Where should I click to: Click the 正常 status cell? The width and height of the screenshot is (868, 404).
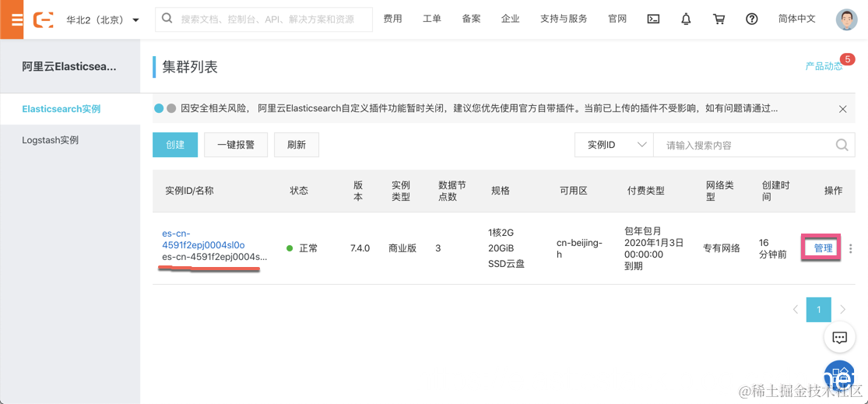tap(302, 248)
